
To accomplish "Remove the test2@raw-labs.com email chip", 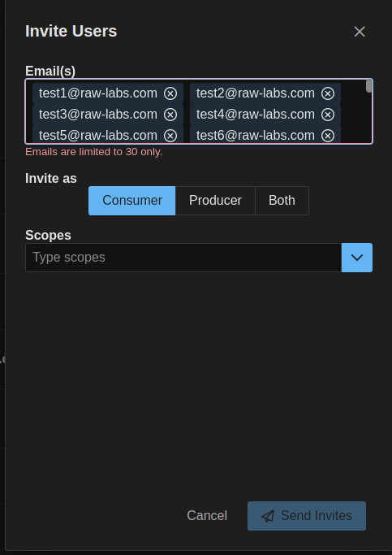I will 328,93.
